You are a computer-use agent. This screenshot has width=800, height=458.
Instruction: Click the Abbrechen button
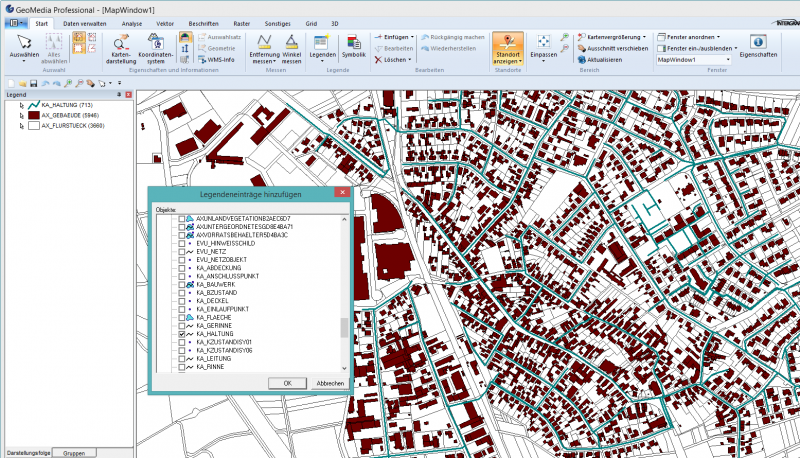click(330, 383)
